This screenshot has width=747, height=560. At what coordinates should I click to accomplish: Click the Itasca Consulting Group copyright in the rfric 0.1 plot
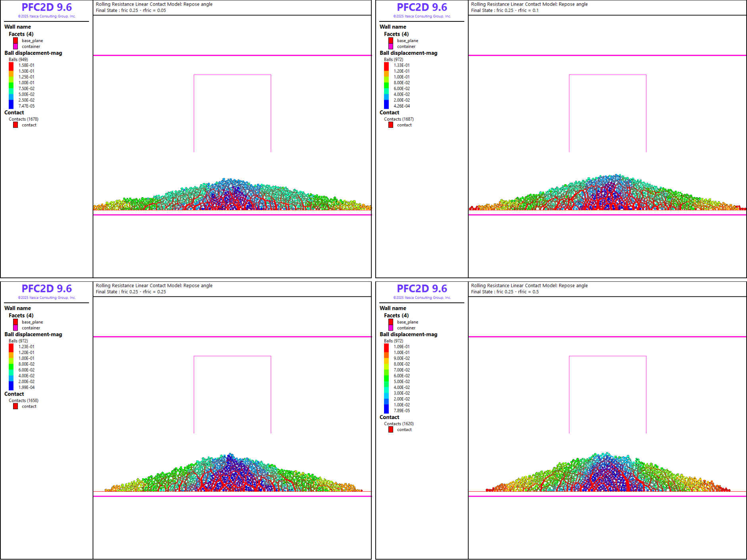point(422,16)
